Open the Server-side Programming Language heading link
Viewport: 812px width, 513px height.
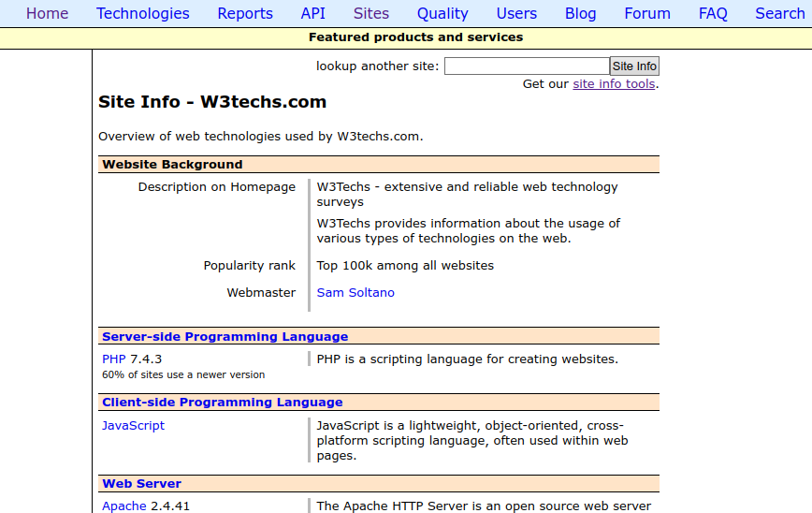pyautogui.click(x=225, y=337)
